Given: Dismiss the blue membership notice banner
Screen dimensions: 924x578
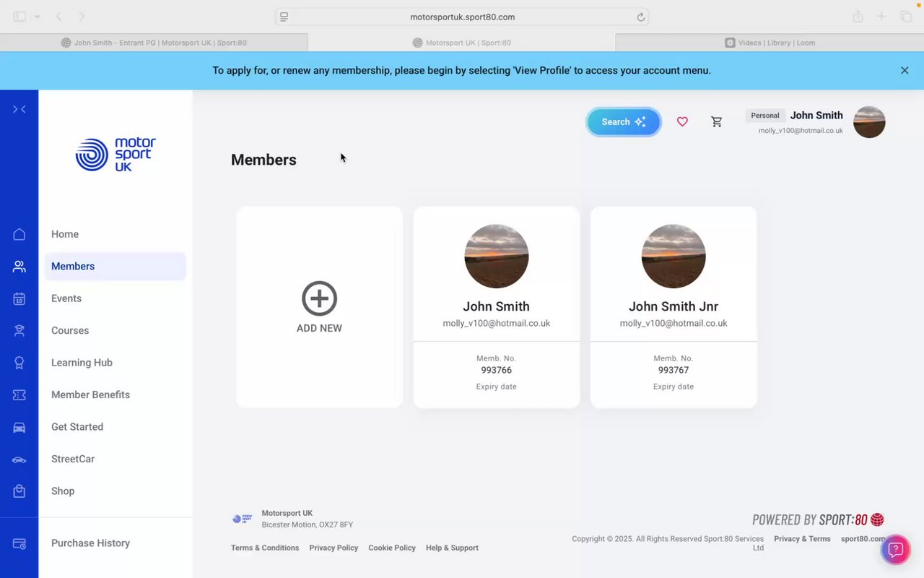Looking at the screenshot, I should coord(905,70).
